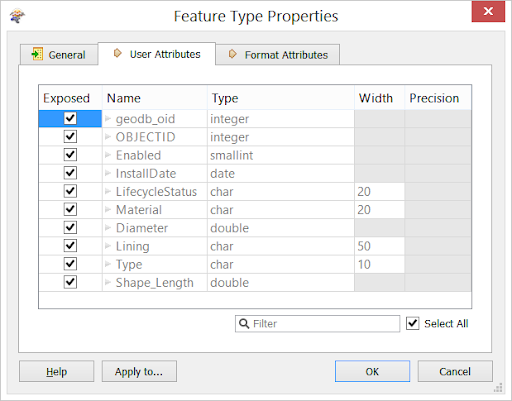Click the General tab's green arrow icon
The image size is (512, 401).
tap(37, 54)
